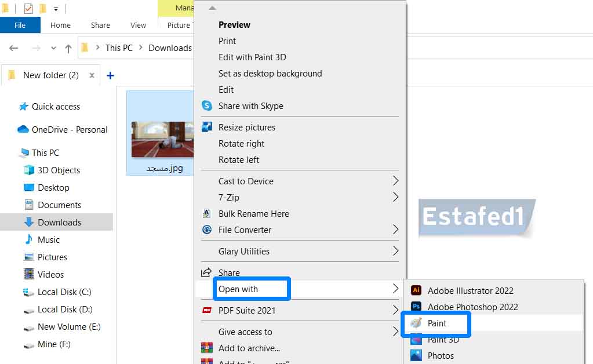The height and width of the screenshot is (364, 593).
Task: Click the Adobe Illustrator 2022 icon
Action: click(416, 290)
